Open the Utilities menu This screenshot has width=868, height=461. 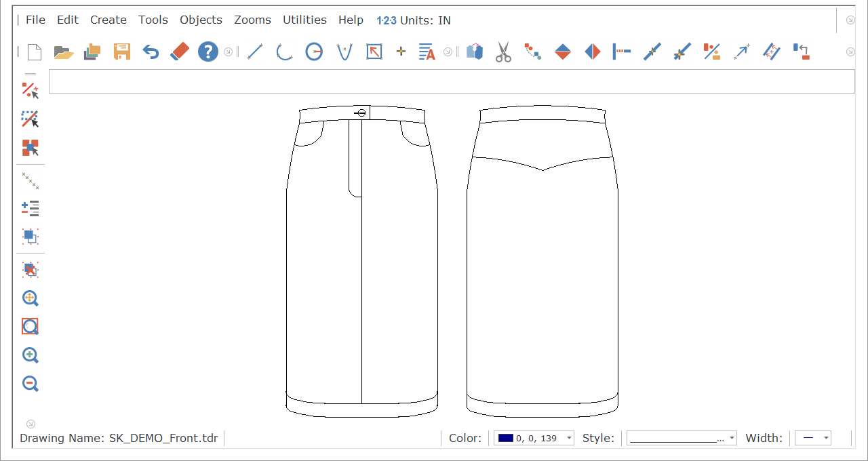click(304, 20)
